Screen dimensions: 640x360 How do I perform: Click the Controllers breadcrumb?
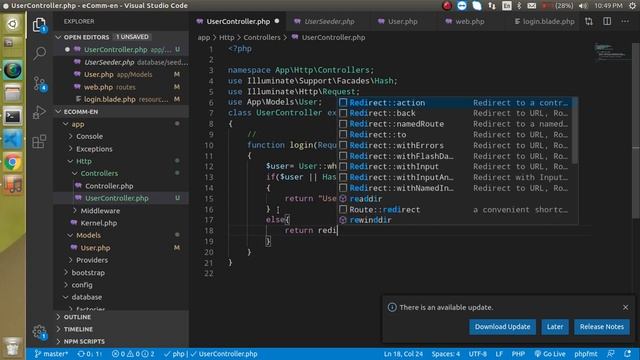[262, 37]
